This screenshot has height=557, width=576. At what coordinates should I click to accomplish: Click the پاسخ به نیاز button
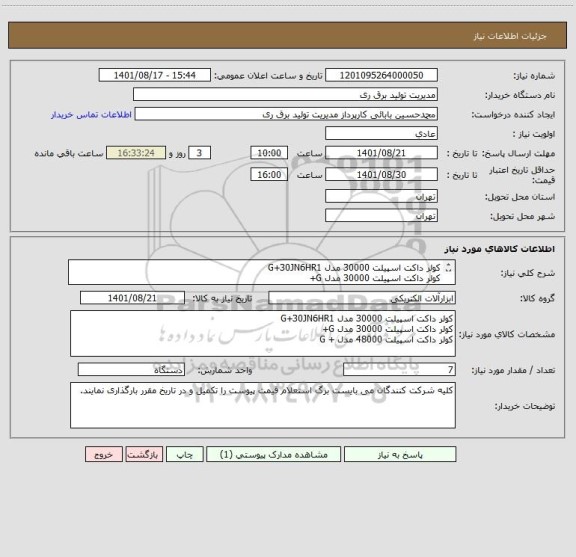(x=400, y=454)
